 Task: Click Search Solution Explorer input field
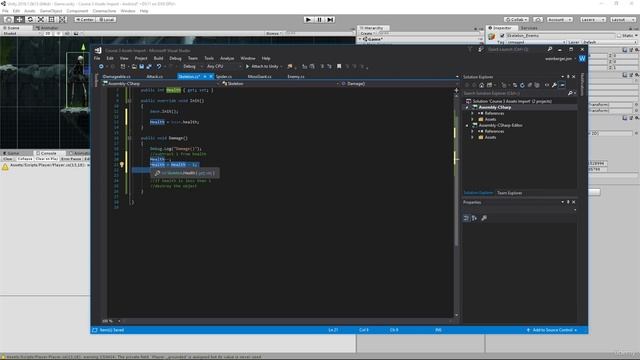point(515,93)
